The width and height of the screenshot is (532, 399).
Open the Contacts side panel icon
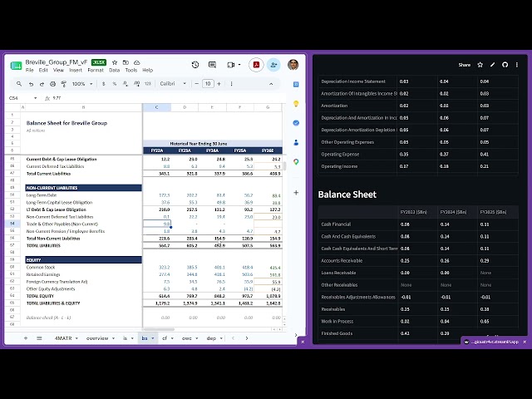296,142
